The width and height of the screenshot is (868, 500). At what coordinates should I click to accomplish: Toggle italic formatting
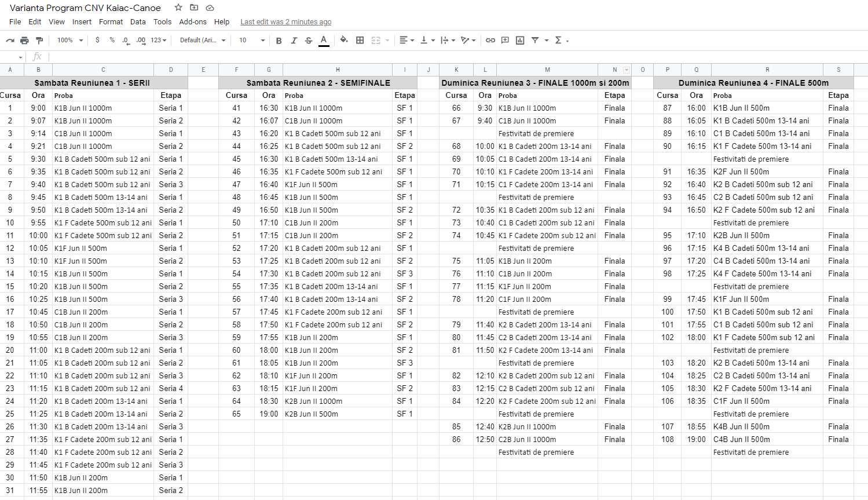[x=294, y=40]
